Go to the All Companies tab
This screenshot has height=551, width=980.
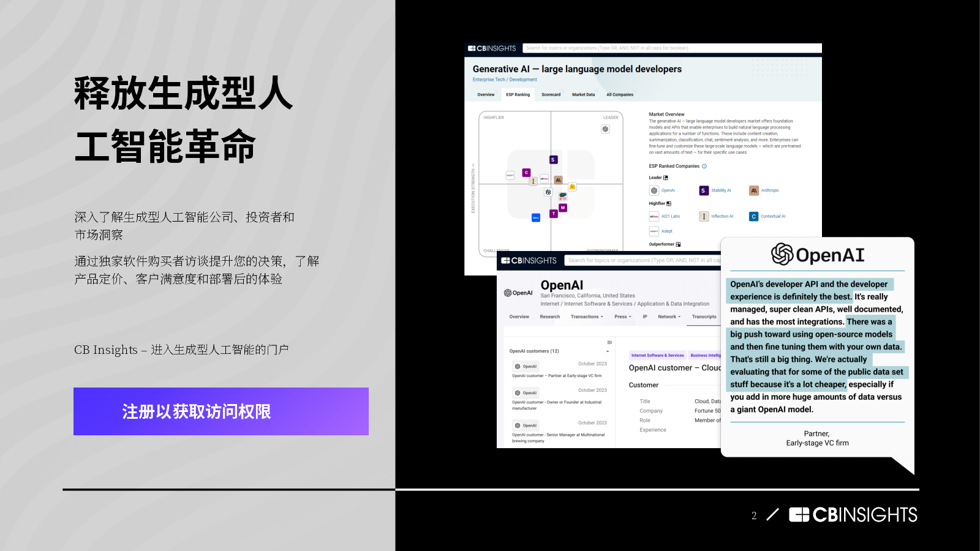click(620, 95)
